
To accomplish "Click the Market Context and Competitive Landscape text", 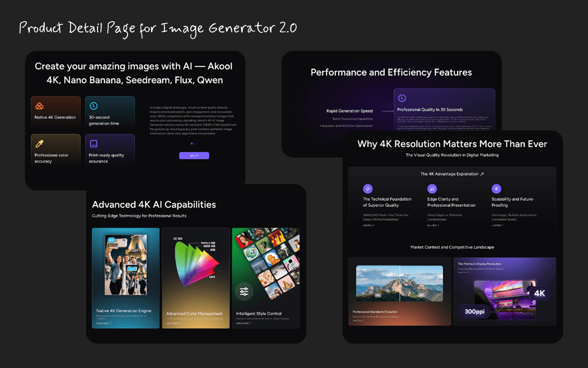I will coord(452,247).
